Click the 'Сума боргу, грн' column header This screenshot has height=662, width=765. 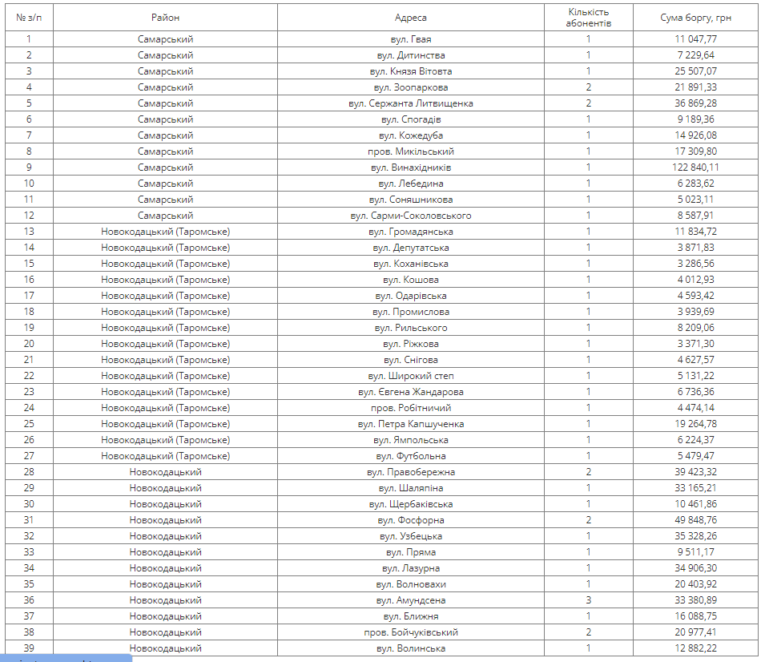pos(688,18)
